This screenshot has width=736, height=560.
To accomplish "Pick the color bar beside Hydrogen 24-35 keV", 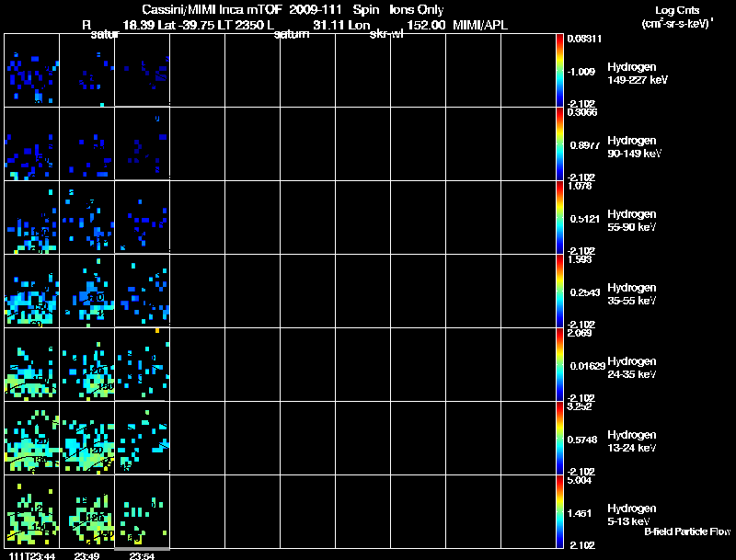I will 559,365.
